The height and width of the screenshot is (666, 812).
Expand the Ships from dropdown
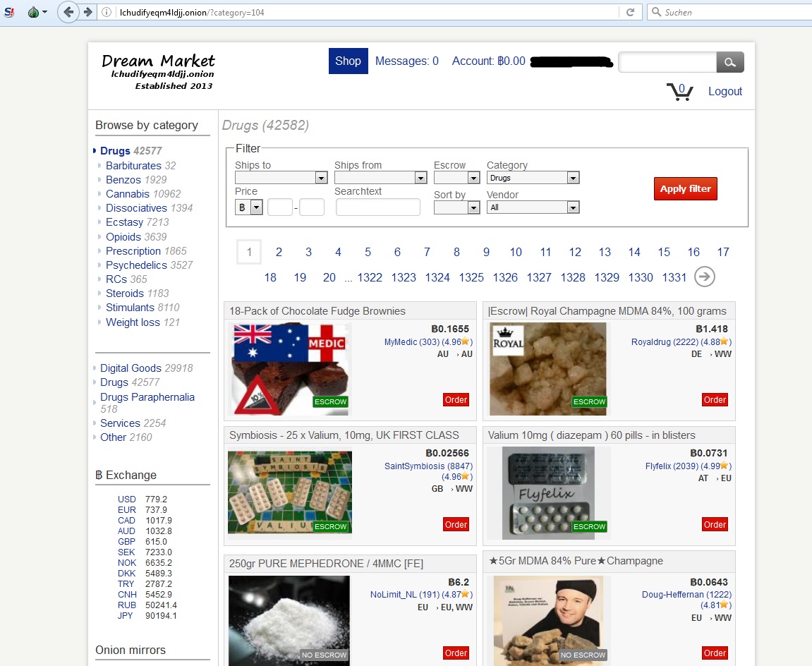[x=381, y=178]
